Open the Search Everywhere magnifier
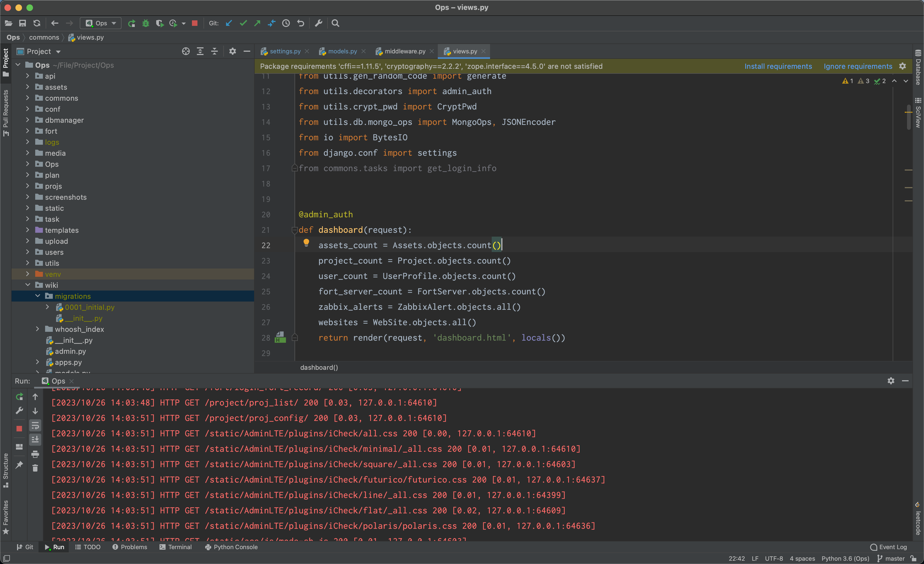The image size is (924, 564). 335,23
